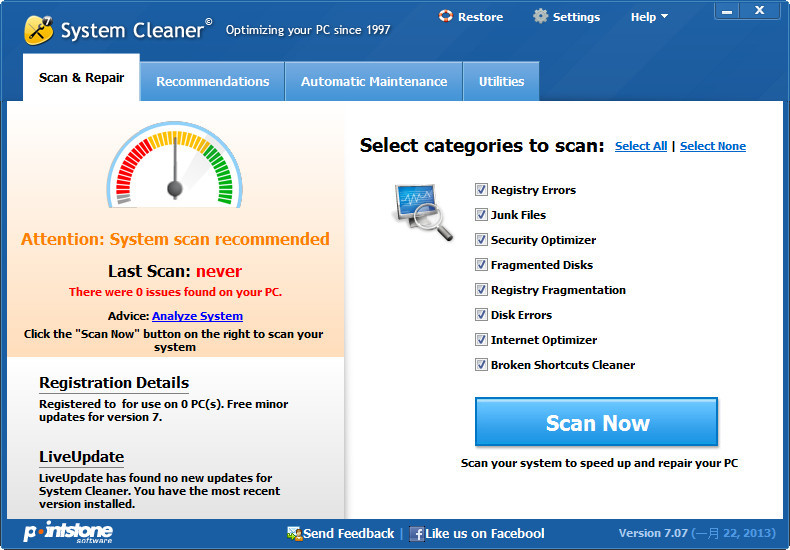Click Like us on Facebook link
Viewport: 790px width, 550px height.
click(x=485, y=533)
